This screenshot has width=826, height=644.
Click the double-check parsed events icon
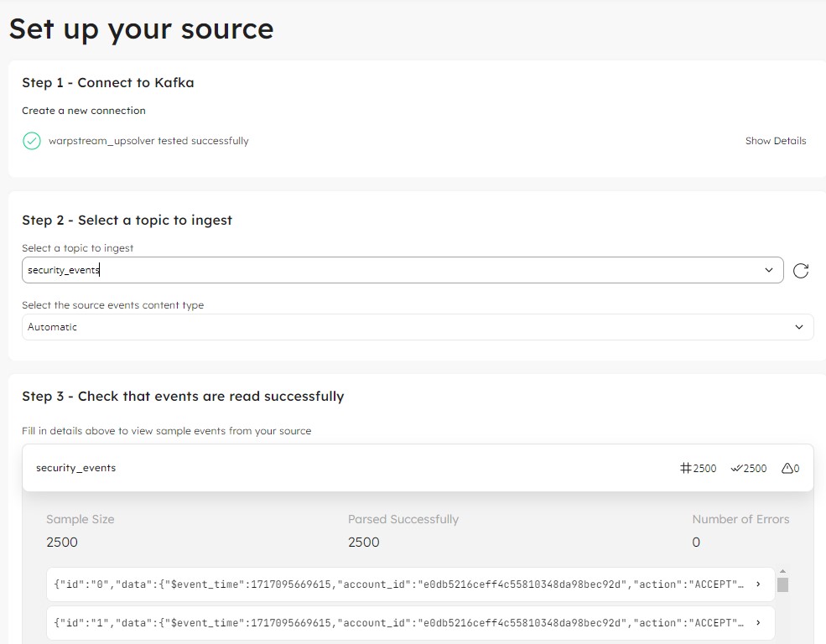pos(736,468)
